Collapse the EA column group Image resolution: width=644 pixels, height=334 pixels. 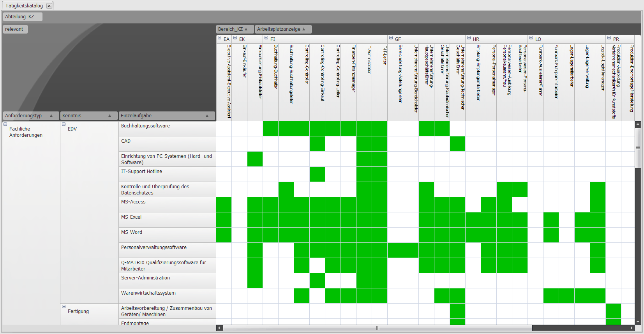tap(220, 38)
